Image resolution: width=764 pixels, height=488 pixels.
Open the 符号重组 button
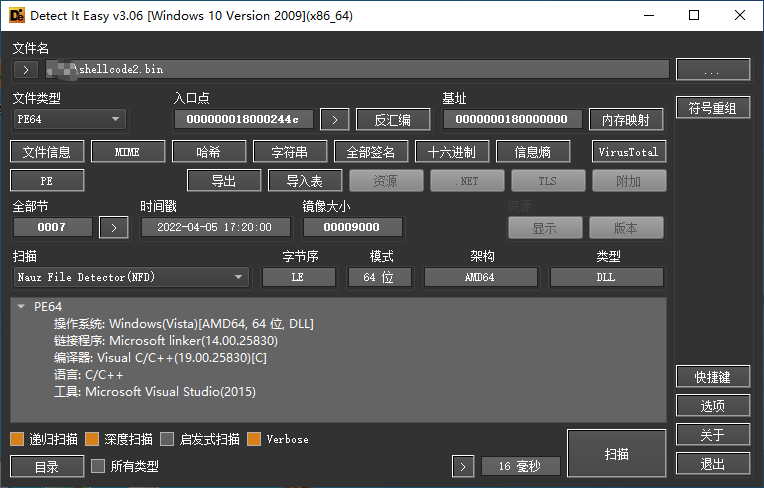click(x=712, y=108)
